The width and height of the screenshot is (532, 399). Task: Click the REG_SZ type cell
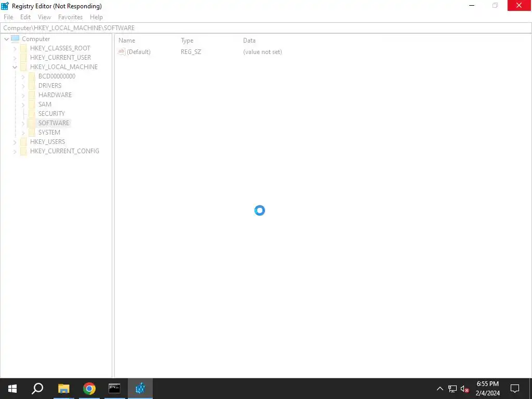click(191, 52)
